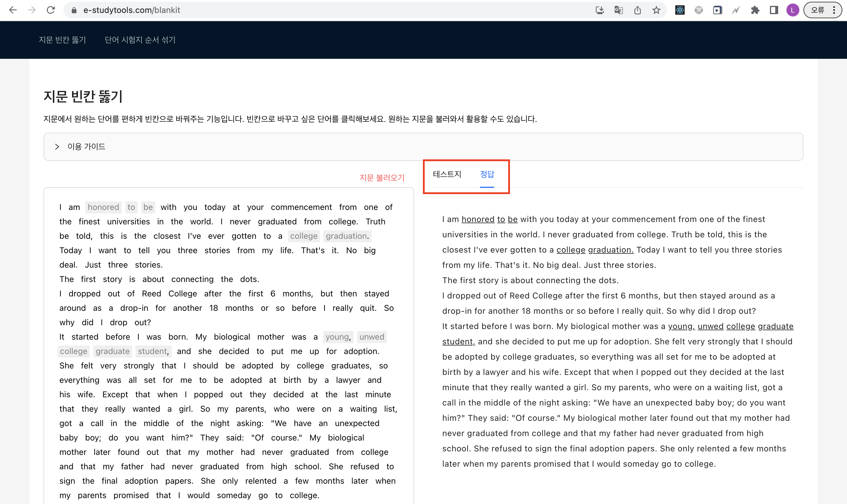Toggle the blanked word 'unwed' in passage
Image resolution: width=847 pixels, height=504 pixels.
[x=371, y=337]
